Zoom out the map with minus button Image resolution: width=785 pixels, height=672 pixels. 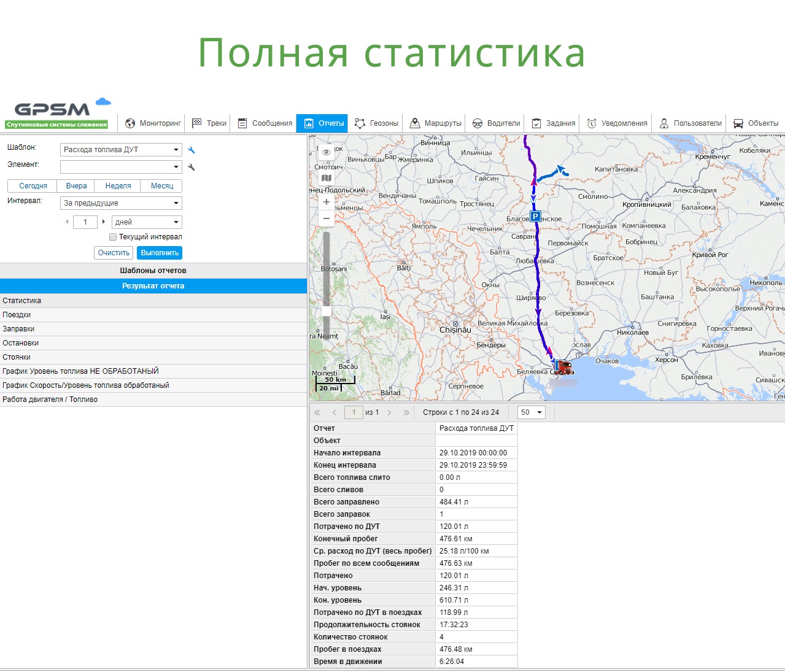327,218
